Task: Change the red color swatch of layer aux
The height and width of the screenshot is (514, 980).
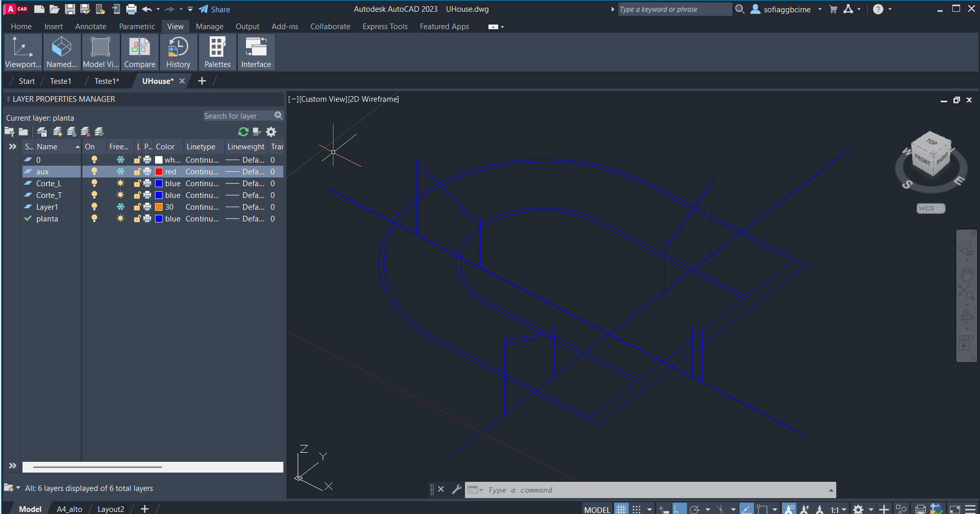Action: pyautogui.click(x=159, y=172)
